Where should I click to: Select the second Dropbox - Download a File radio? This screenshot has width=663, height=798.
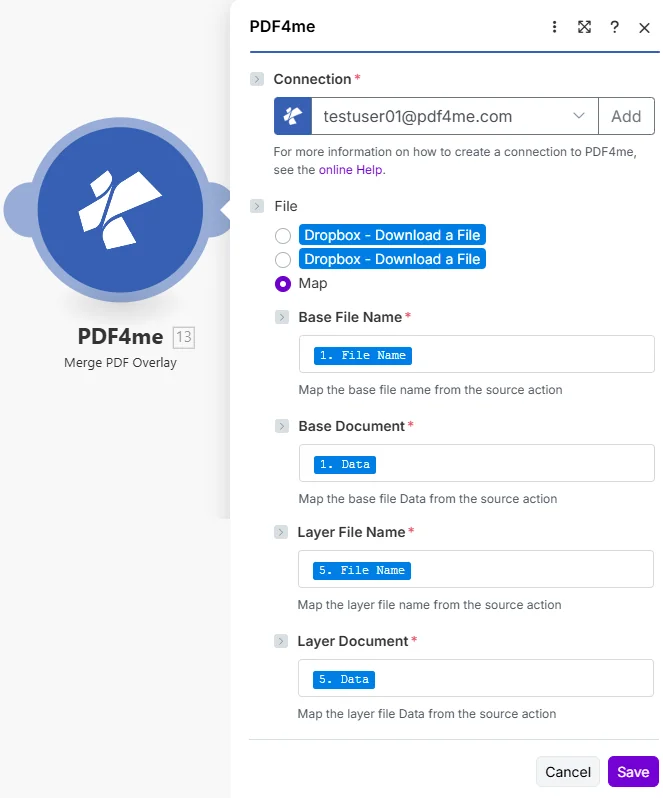tap(283, 260)
